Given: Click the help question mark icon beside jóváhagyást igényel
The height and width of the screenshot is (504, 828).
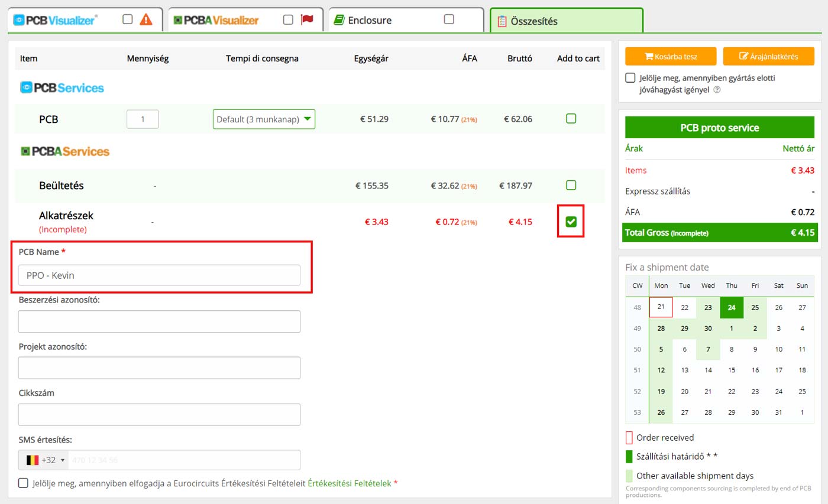Looking at the screenshot, I should (717, 90).
